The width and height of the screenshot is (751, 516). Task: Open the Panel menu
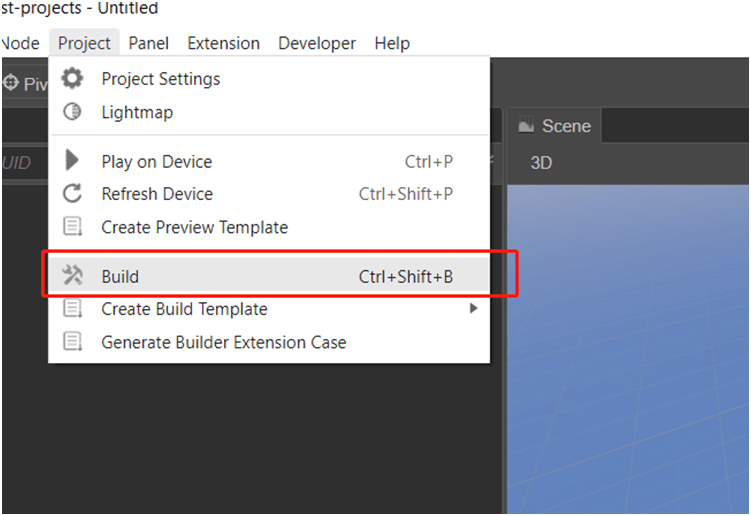[x=148, y=43]
